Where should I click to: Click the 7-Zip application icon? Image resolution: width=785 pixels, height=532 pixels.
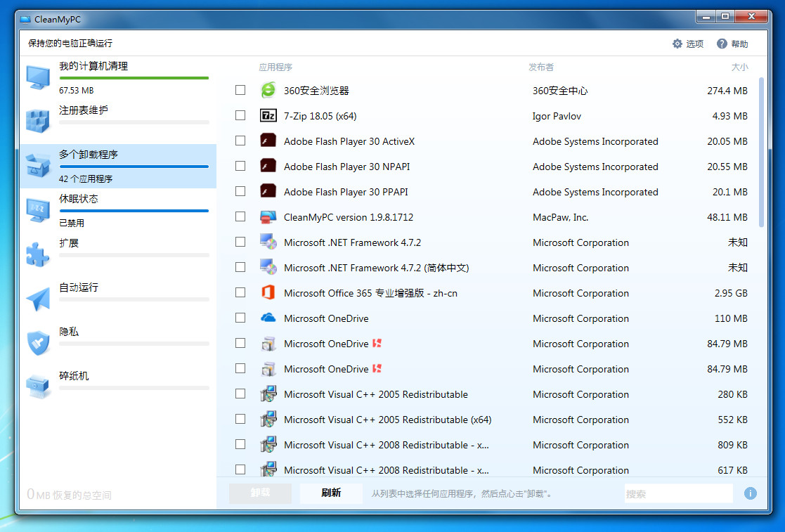pos(268,116)
